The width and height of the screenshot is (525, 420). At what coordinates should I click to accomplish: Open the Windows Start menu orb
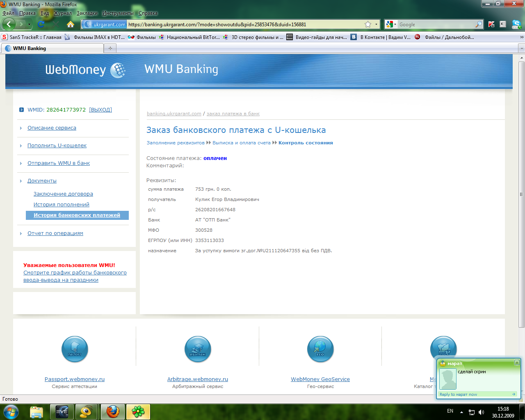tap(11, 411)
